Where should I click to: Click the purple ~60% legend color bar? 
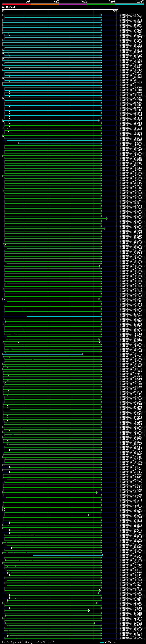tap(73, 4)
